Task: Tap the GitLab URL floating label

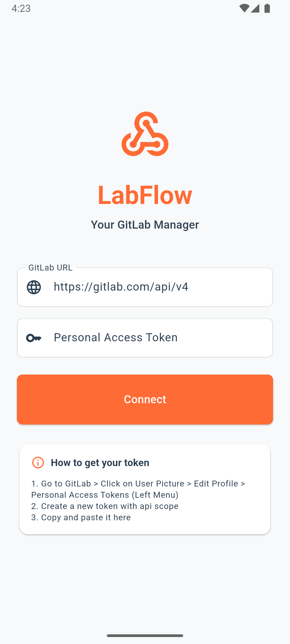Action: 50,267
